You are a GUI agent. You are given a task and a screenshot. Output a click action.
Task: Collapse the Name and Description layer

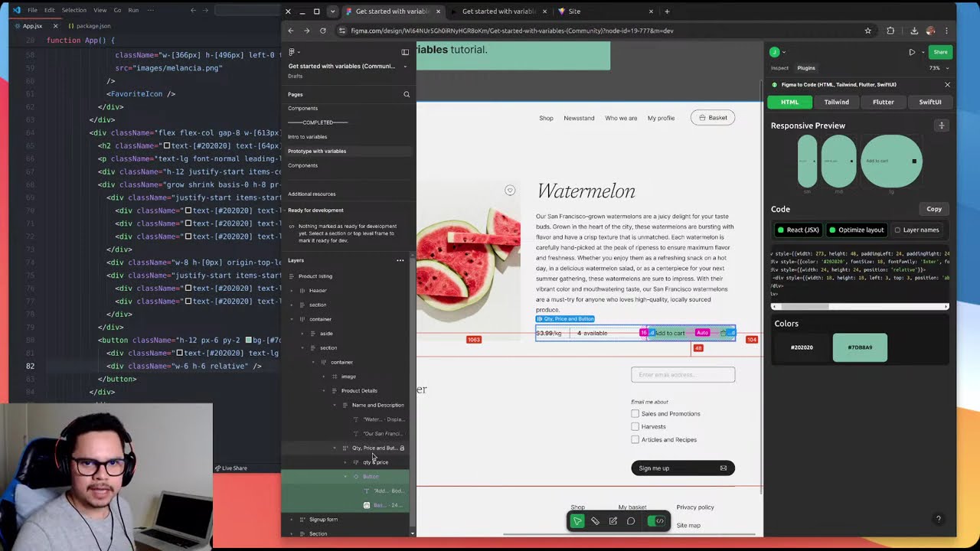pyautogui.click(x=335, y=405)
